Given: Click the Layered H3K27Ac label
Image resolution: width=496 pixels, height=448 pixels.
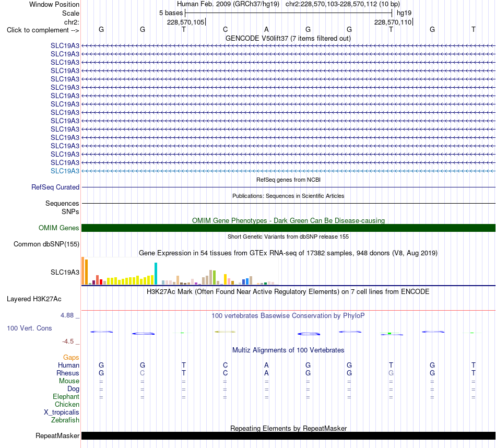Looking at the screenshot, I should 34,299.
